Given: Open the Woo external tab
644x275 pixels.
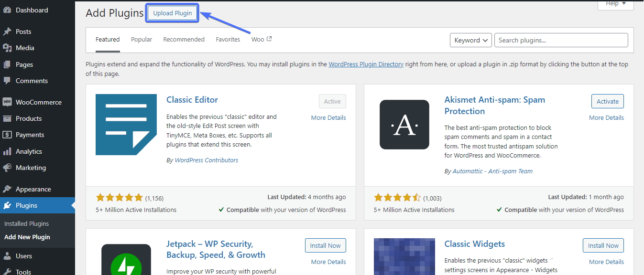Looking at the screenshot, I should 262,40.
